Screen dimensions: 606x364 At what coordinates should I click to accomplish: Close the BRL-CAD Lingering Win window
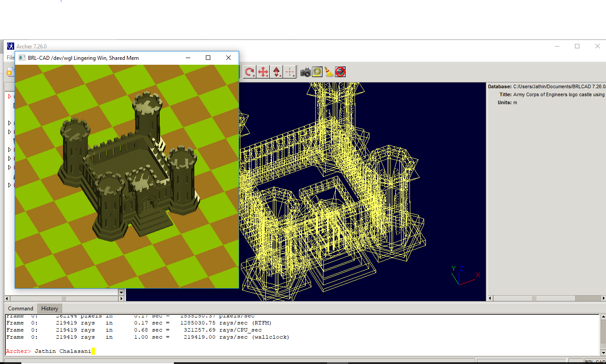tap(228, 58)
